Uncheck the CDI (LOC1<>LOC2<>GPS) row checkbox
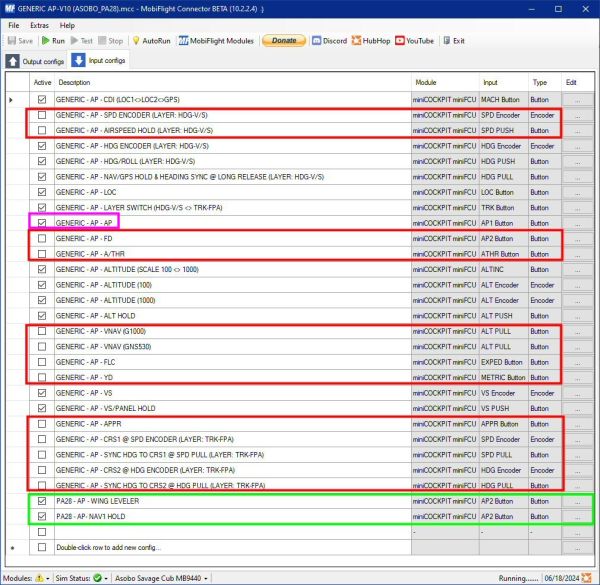This screenshot has width=600, height=585. pos(42,99)
